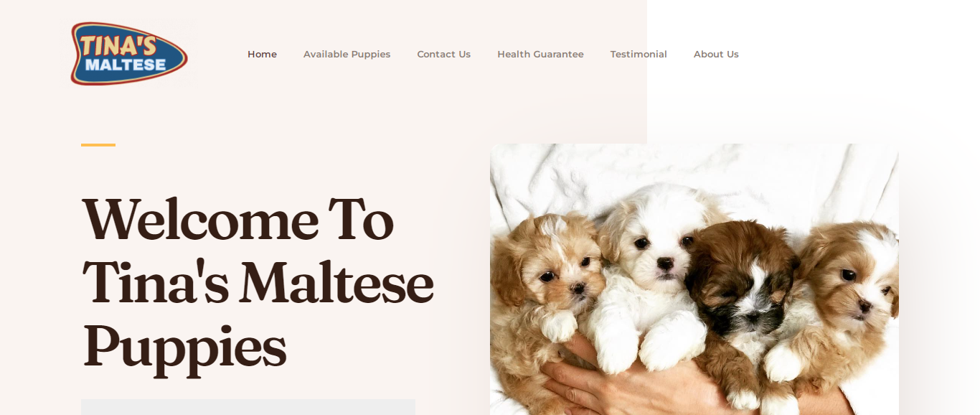
Task: Open the Testimonial nav link
Action: pos(639,55)
